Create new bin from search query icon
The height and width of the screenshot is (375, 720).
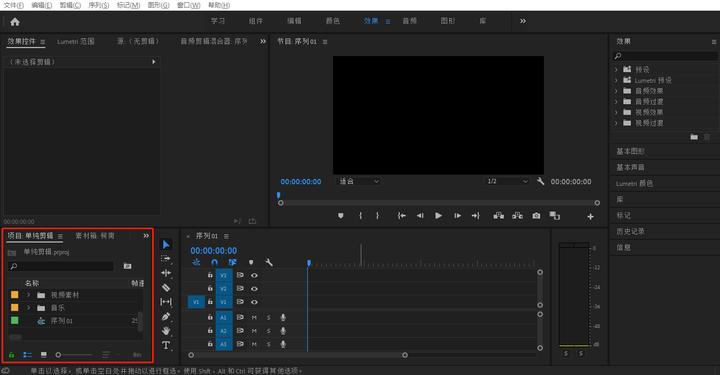pos(128,266)
